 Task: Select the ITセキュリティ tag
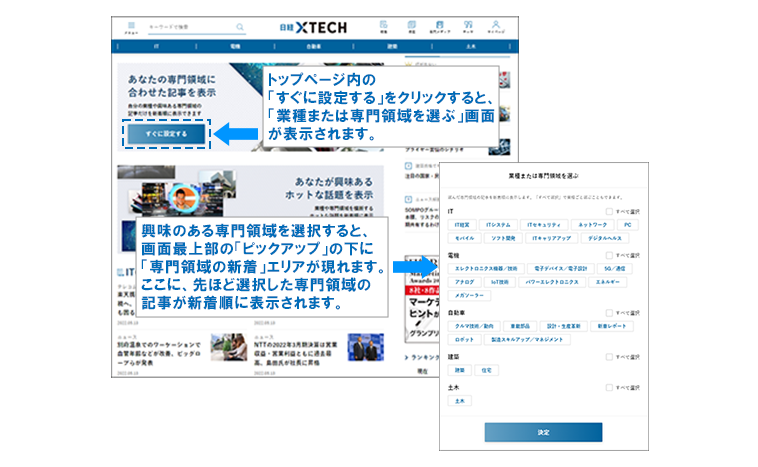click(x=544, y=225)
